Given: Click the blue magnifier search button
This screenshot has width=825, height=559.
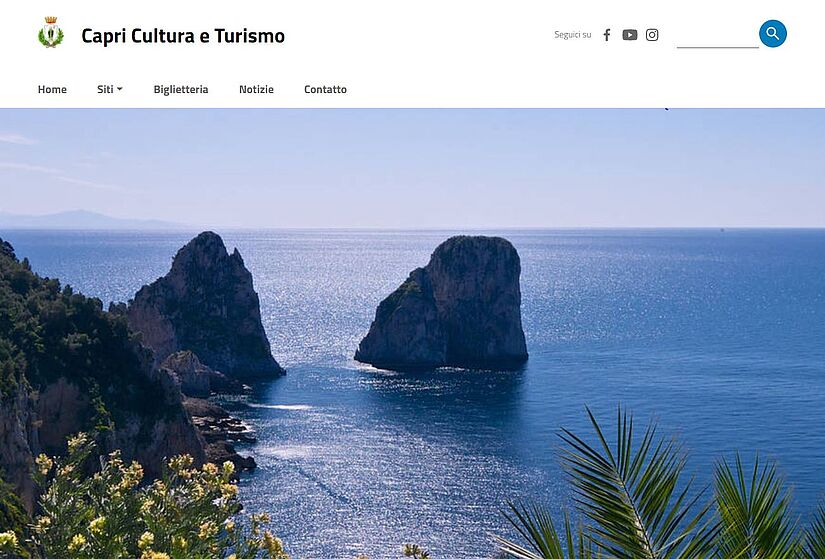Looking at the screenshot, I should tap(773, 34).
